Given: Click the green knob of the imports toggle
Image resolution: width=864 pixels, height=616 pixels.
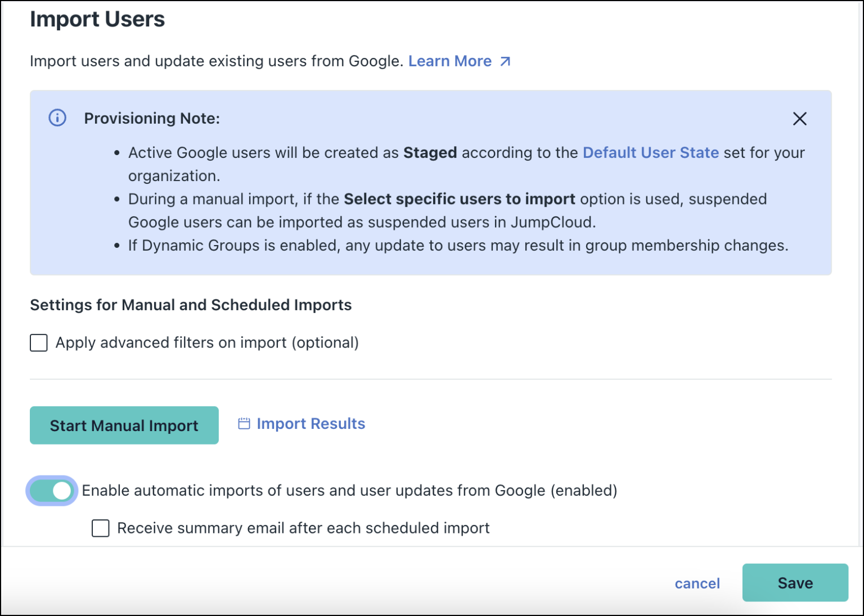Looking at the screenshot, I should pos(62,491).
